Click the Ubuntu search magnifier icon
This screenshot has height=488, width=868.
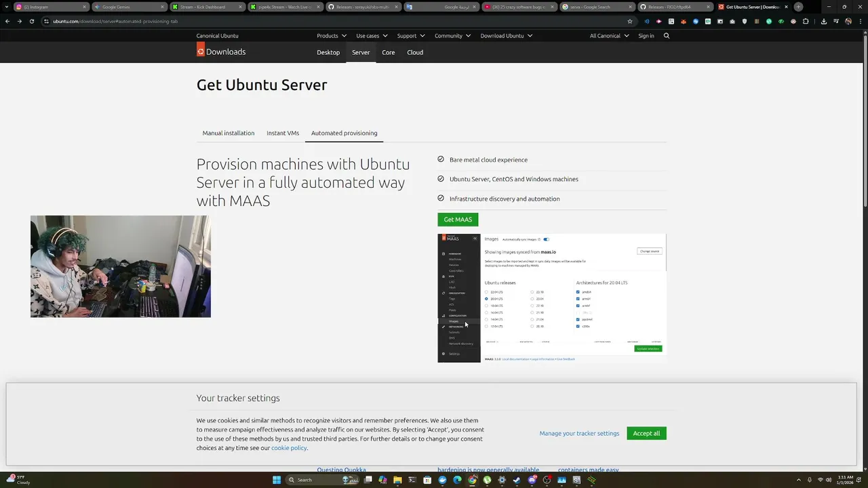[667, 35]
